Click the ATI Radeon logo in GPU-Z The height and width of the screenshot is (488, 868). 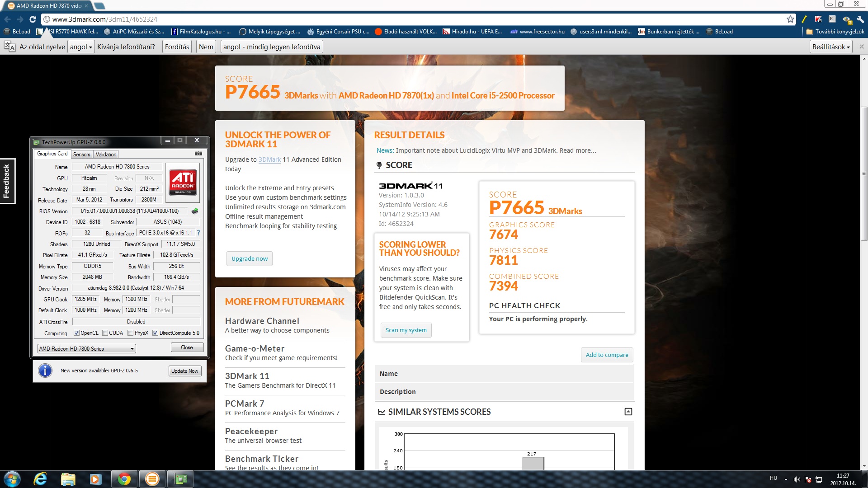183,182
